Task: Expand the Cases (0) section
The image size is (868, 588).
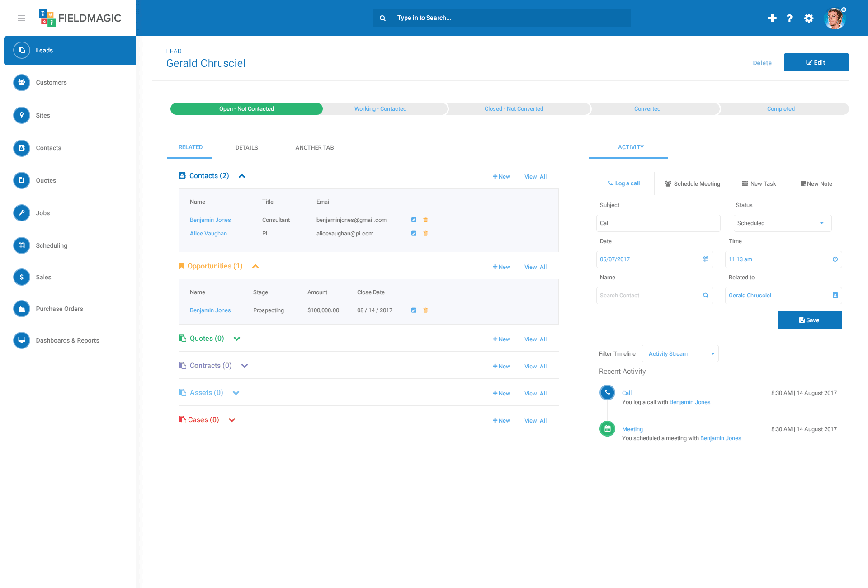Action: (232, 420)
